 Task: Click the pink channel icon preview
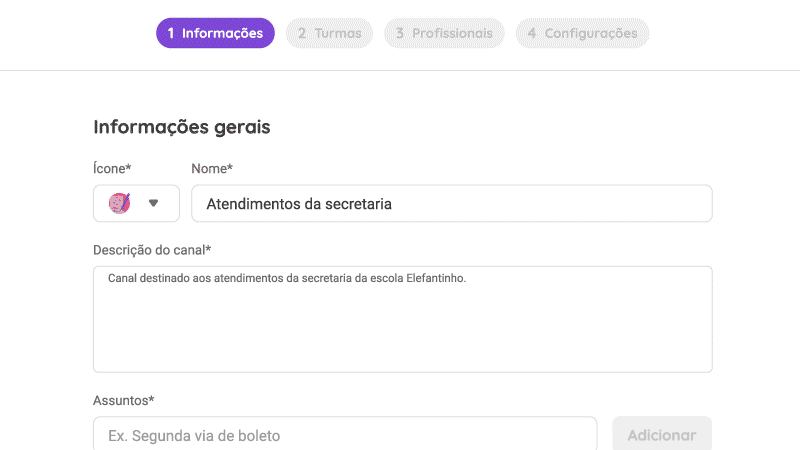click(x=119, y=203)
